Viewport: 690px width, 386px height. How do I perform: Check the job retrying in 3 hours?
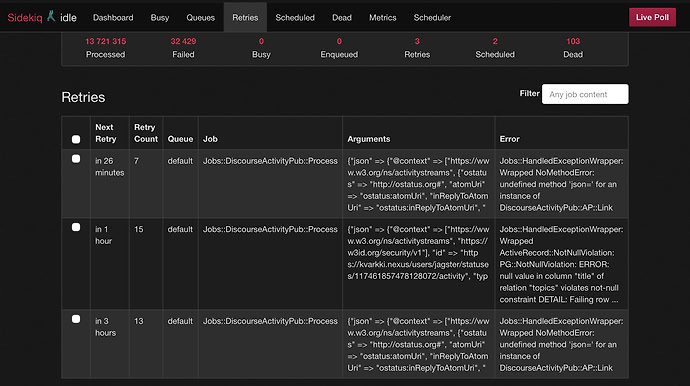[x=76, y=319]
